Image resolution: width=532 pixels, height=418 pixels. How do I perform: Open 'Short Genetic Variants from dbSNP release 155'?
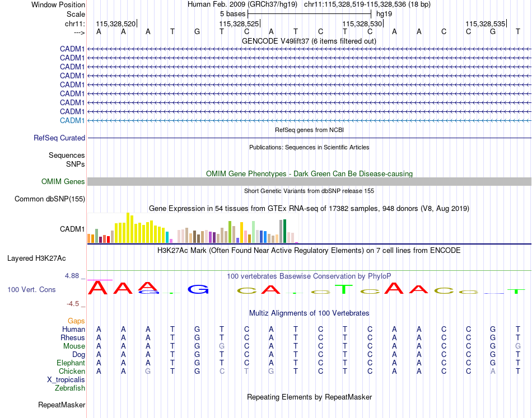[x=309, y=191]
